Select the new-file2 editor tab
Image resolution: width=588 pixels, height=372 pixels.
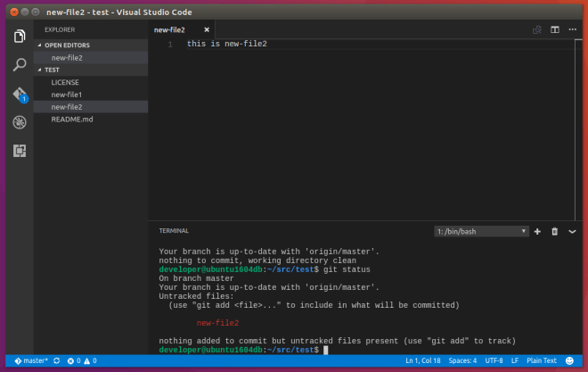pos(169,29)
